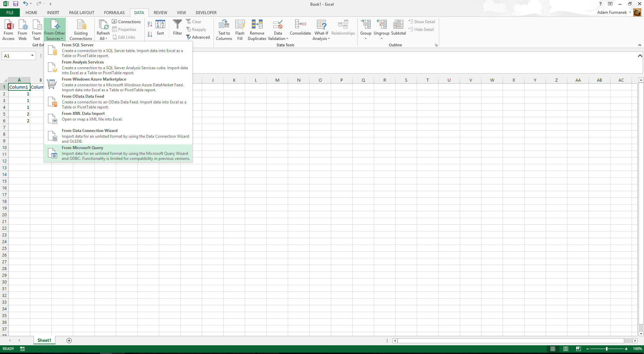Click the Subtotal icon

399,28
